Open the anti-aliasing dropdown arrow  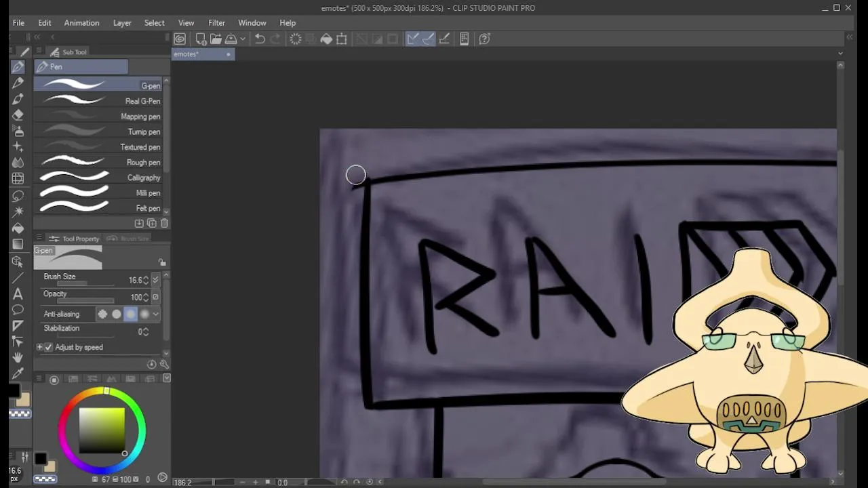click(x=155, y=314)
